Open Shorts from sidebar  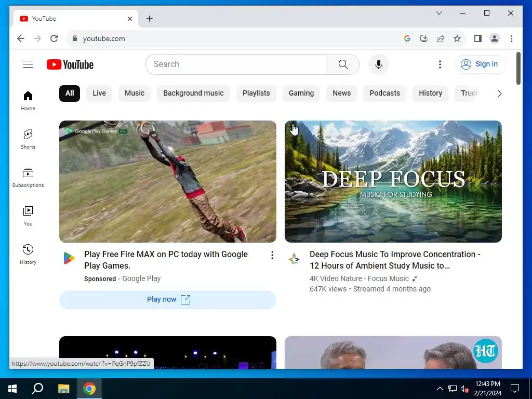click(28, 139)
